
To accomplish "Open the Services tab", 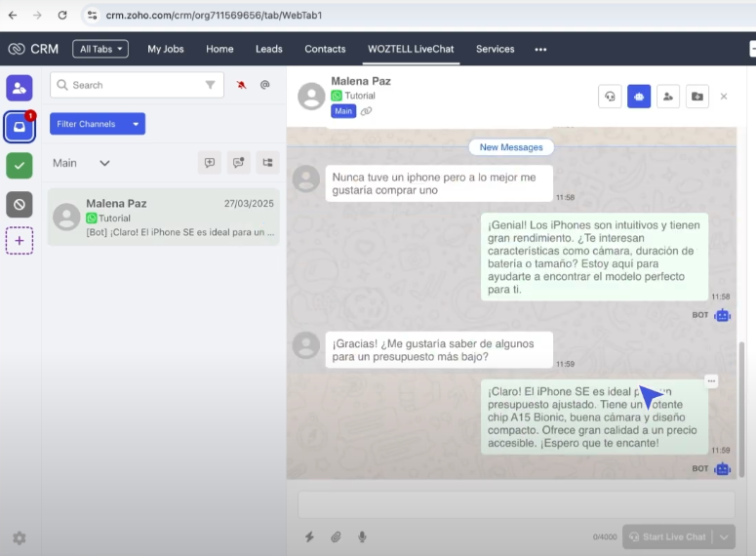I will coord(496,49).
